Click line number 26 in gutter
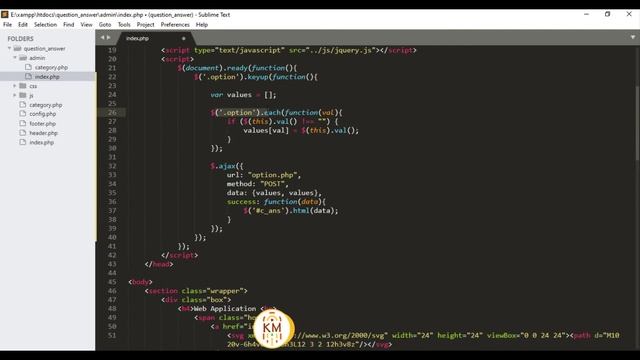Viewport: 640px width, 360px height. tap(112, 113)
